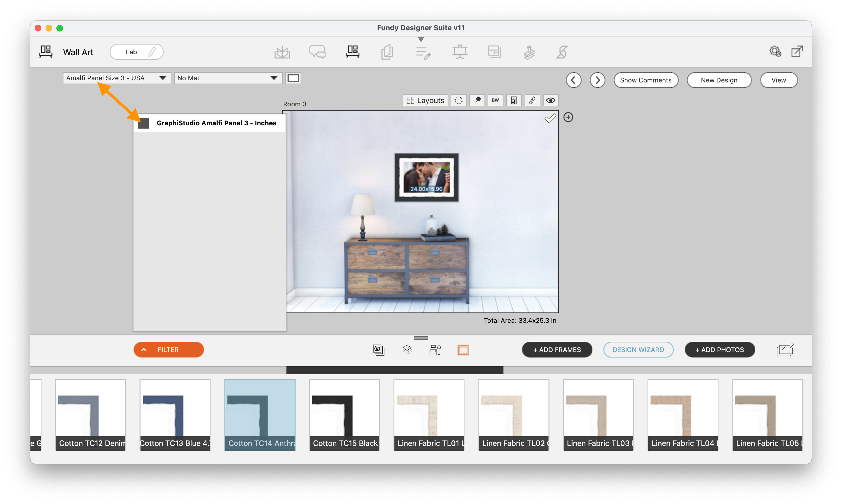Click Show Comments button
842x504 pixels.
tap(645, 80)
